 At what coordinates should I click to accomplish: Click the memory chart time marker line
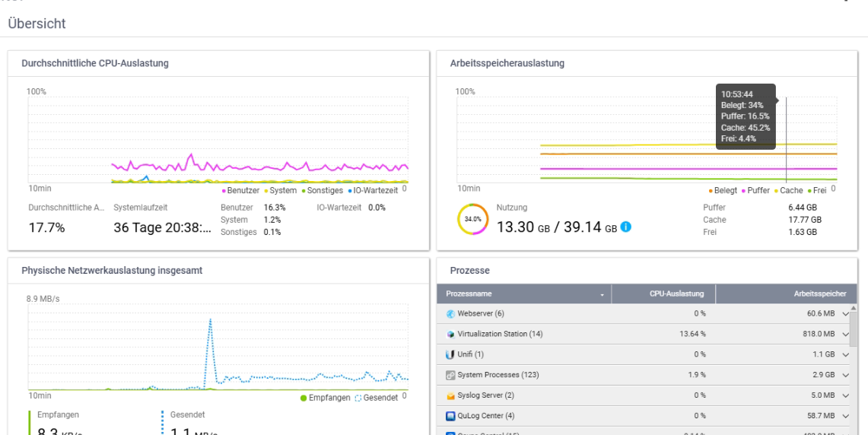tap(786, 139)
